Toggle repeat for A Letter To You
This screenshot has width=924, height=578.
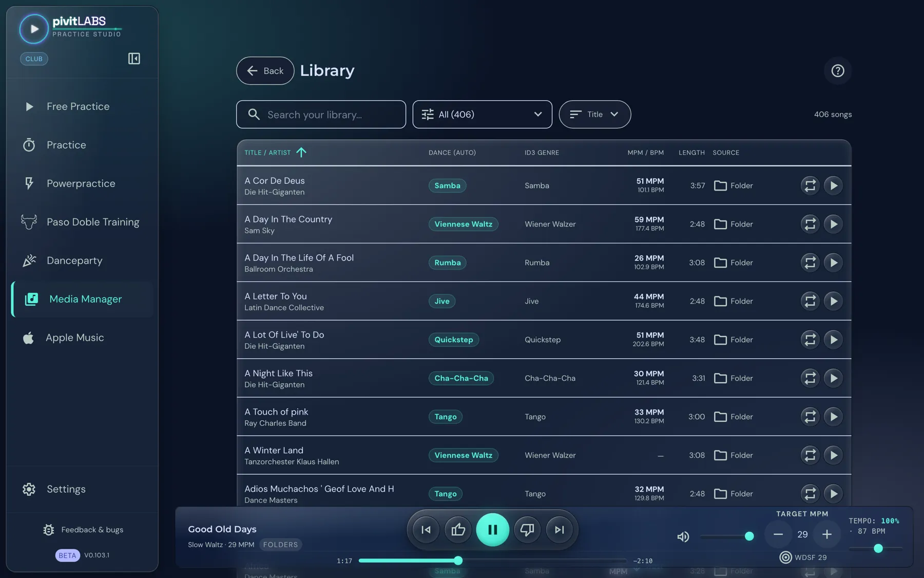click(810, 301)
